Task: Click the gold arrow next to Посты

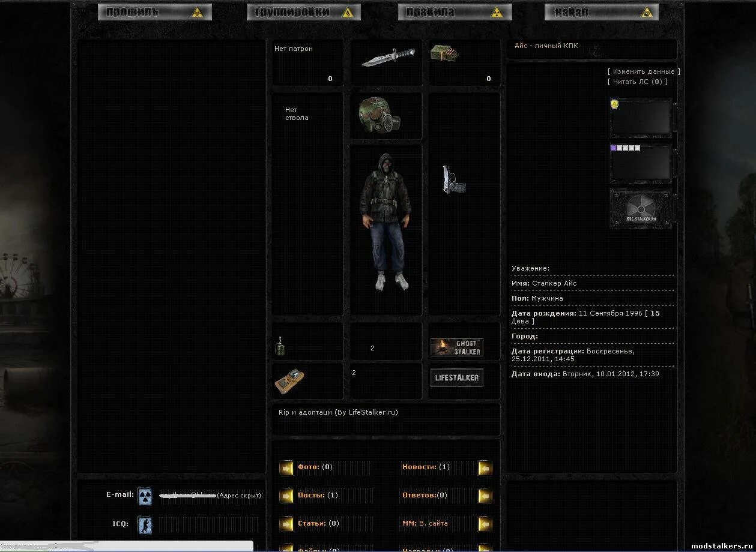Action: pyautogui.click(x=286, y=496)
